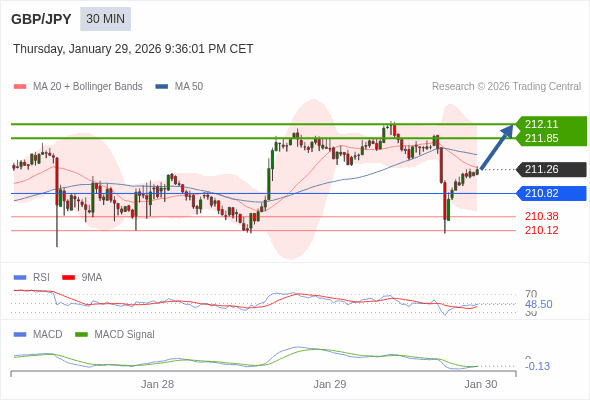
Task: Click the 211.85 resistance price label
Action: click(x=541, y=138)
